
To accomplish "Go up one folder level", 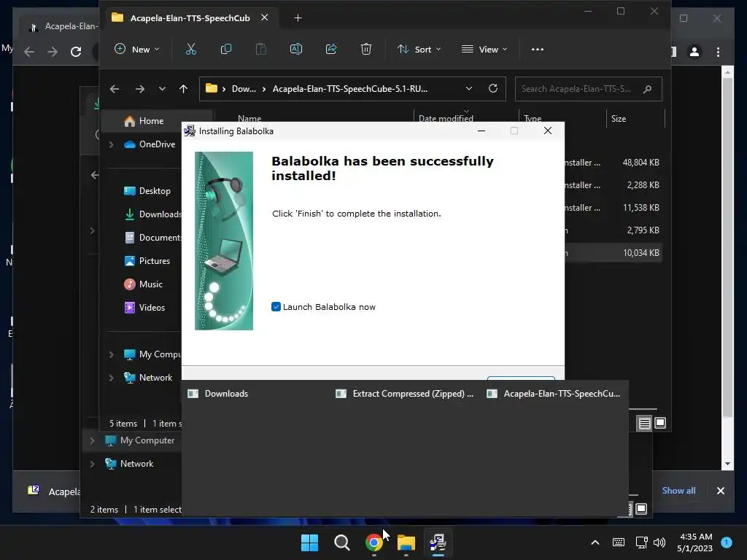I will 183,89.
